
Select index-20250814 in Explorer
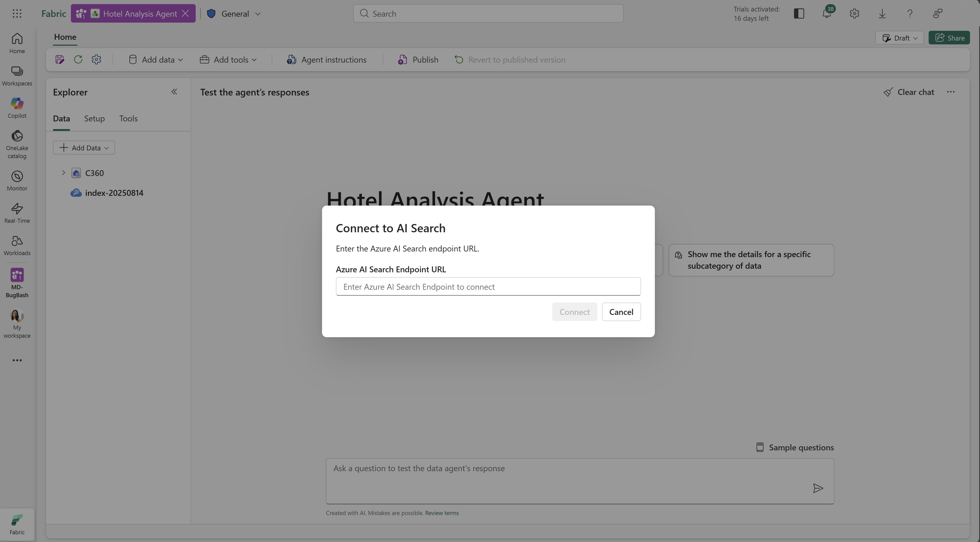114,193
